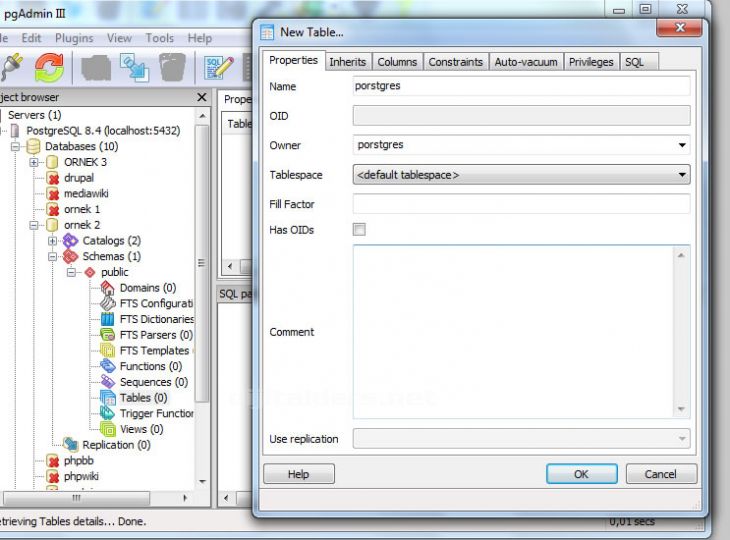This screenshot has height=540, width=730.
Task: Close the New Table dialog
Action: pyautogui.click(x=679, y=28)
